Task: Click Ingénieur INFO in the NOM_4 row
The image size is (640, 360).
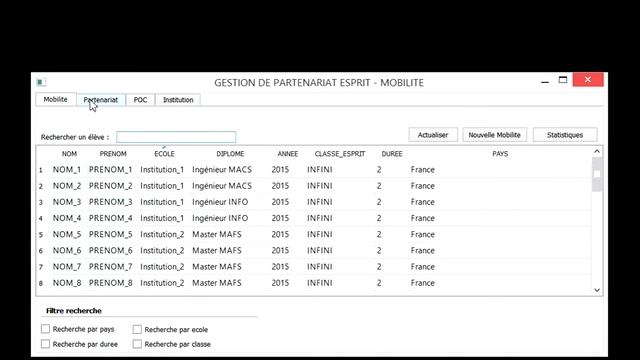Action: (x=220, y=218)
